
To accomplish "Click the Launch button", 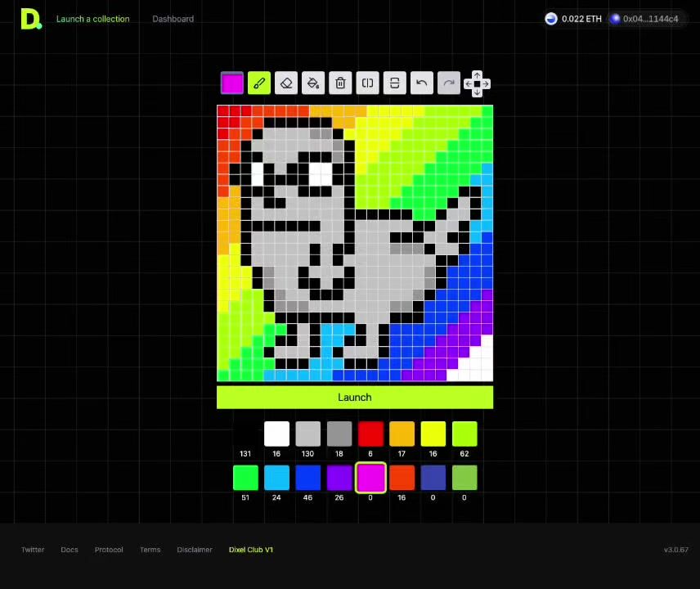I will pyautogui.click(x=355, y=397).
